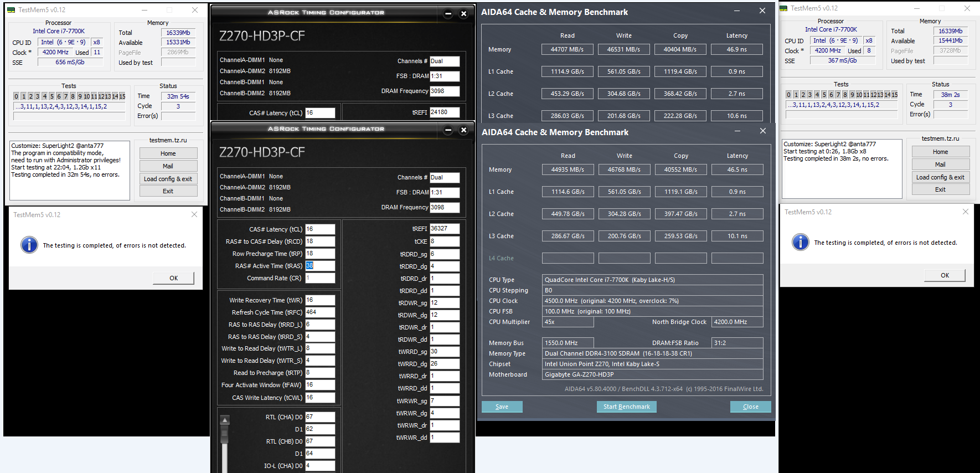Click the scroll-up arrow in the ASRock Timing Configurator
980x473 pixels.
[225, 420]
